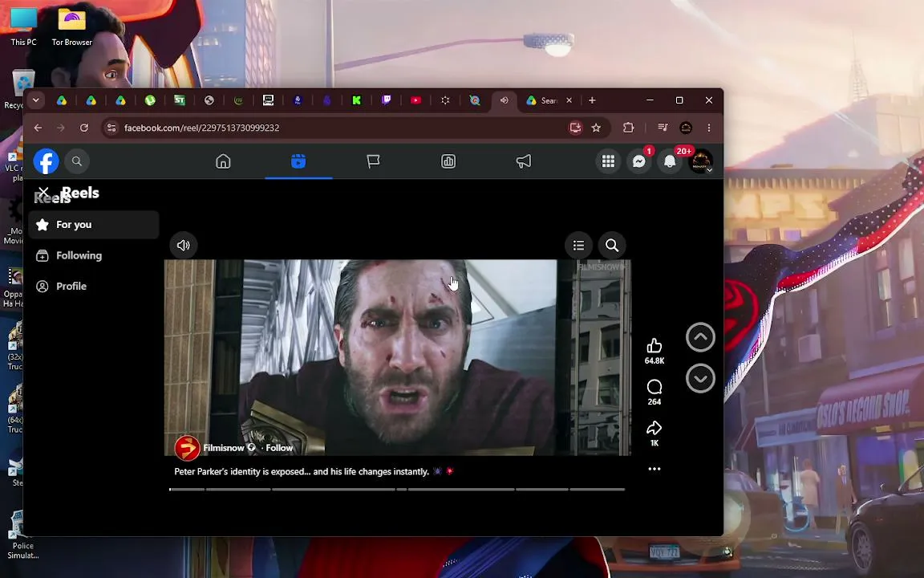Select the Reels tab icon in top navigation
The height and width of the screenshot is (578, 924).
pos(298,161)
